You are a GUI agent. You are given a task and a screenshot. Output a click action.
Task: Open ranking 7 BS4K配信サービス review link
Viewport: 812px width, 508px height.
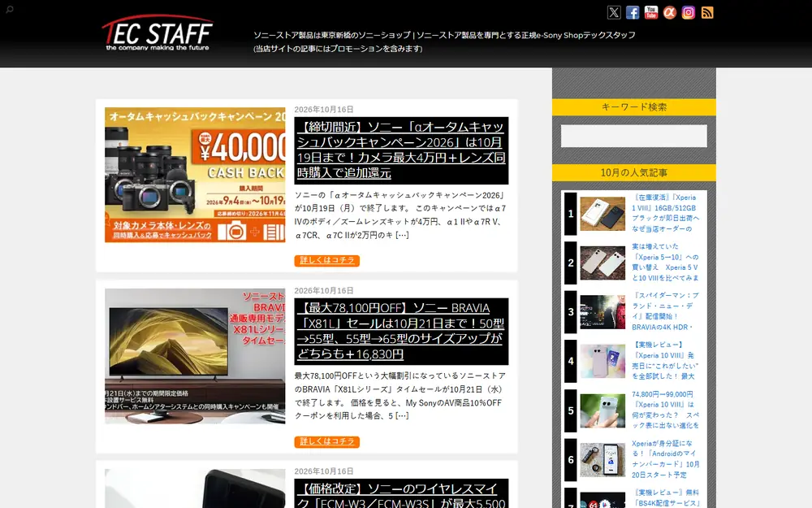coord(666,498)
